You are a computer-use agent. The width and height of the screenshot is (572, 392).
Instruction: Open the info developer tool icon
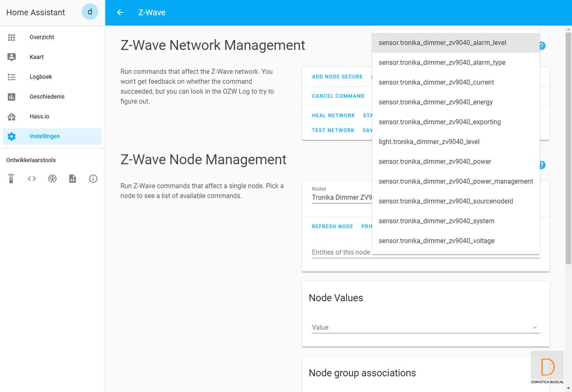93,179
